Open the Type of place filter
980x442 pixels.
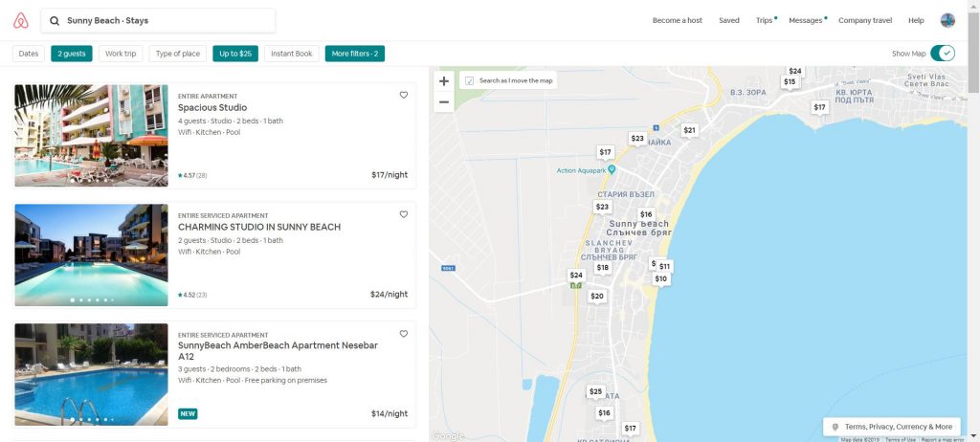click(178, 54)
